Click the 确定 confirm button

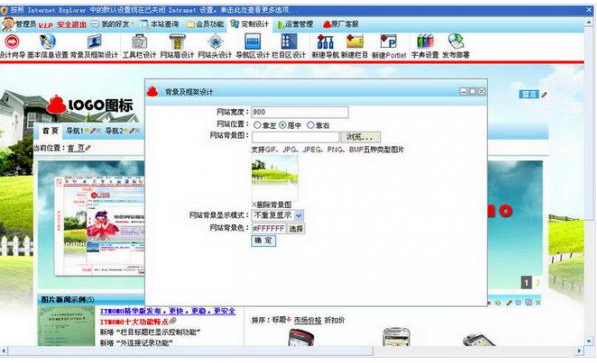pyautogui.click(x=263, y=240)
